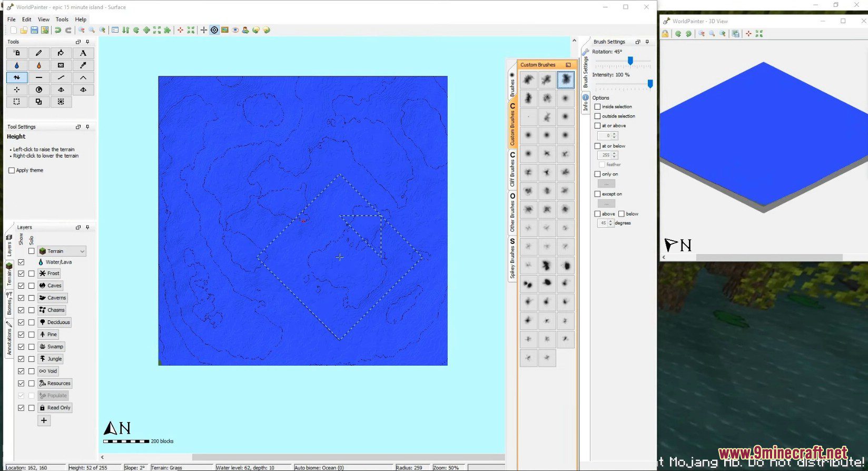Click the Redo arrow icon
Viewport: 868px width, 471px height.
click(68, 30)
